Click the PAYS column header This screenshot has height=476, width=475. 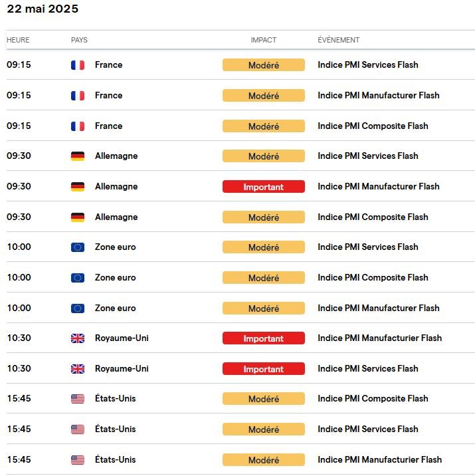[x=79, y=40]
